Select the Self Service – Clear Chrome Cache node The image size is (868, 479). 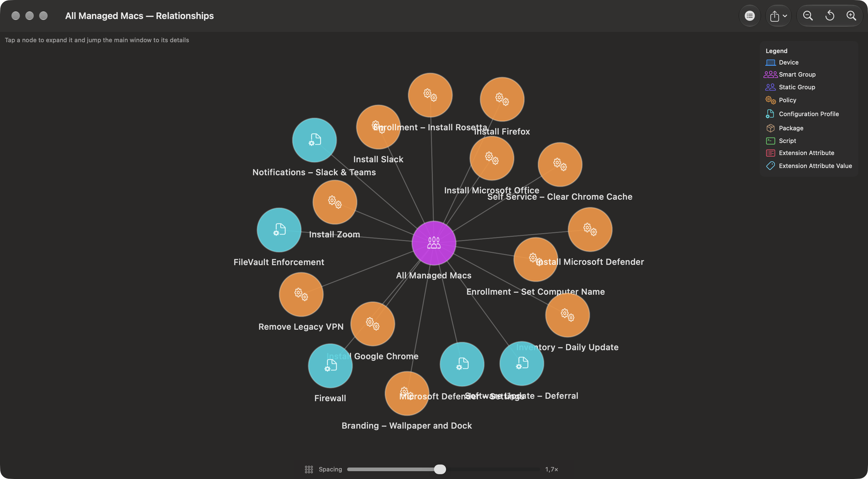[x=560, y=164]
